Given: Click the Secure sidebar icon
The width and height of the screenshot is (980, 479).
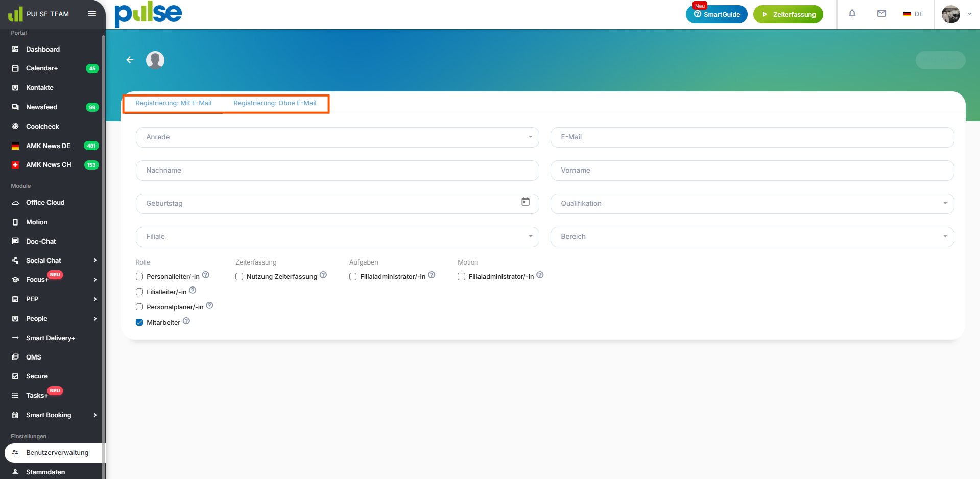Looking at the screenshot, I should click(x=15, y=376).
